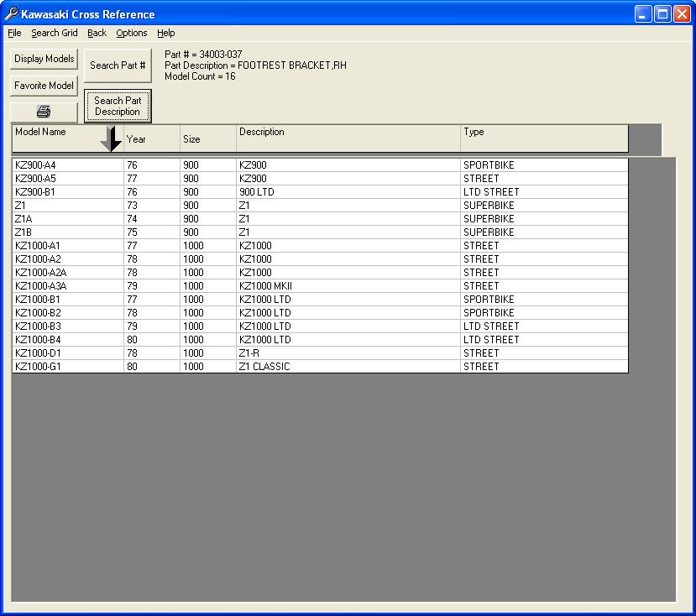Click the Favorite Model button
Screen dimensions: 696x616
[x=44, y=86]
